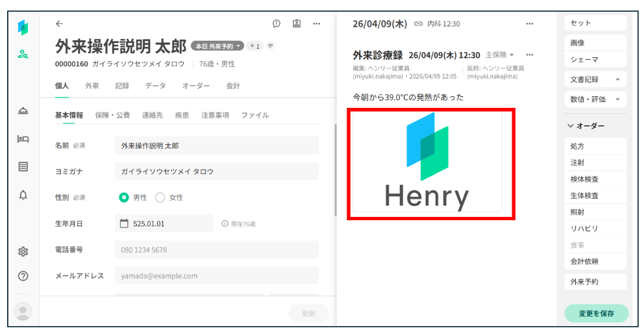Image resolution: width=644 pixels, height=330 pixels.
Task: Add a 照射 order
Action: [595, 212]
